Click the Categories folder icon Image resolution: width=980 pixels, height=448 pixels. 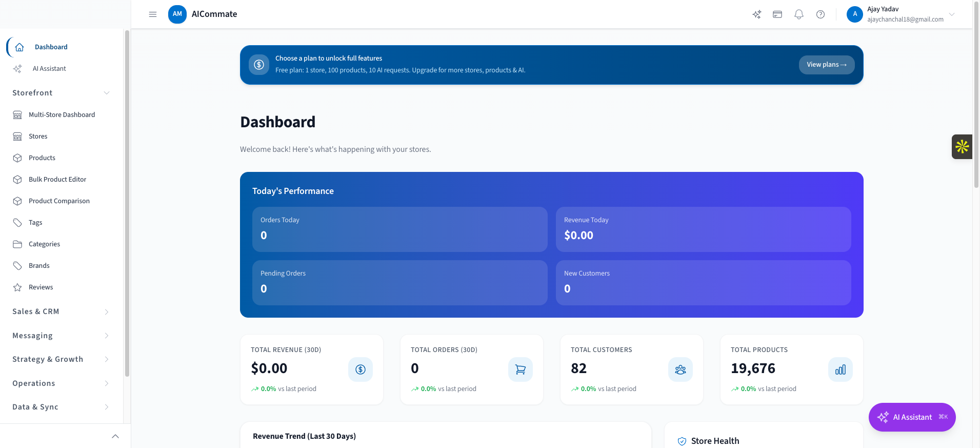point(17,244)
